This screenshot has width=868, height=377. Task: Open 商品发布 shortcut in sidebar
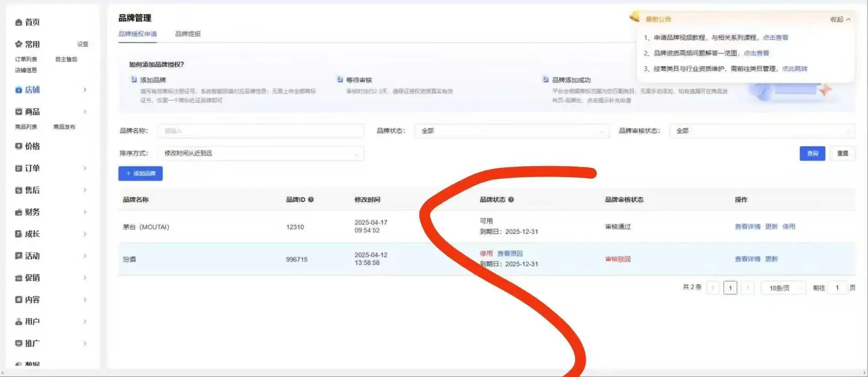point(64,127)
